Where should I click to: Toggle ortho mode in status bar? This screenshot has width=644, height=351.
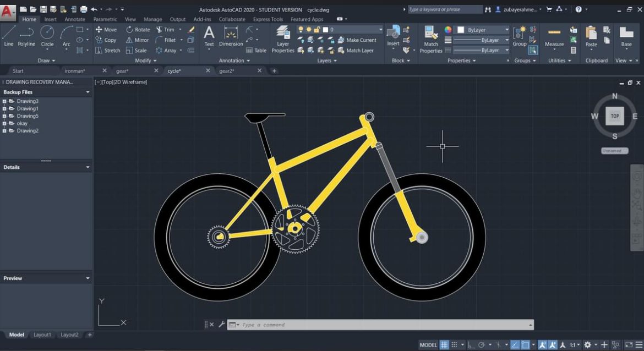coord(471,345)
